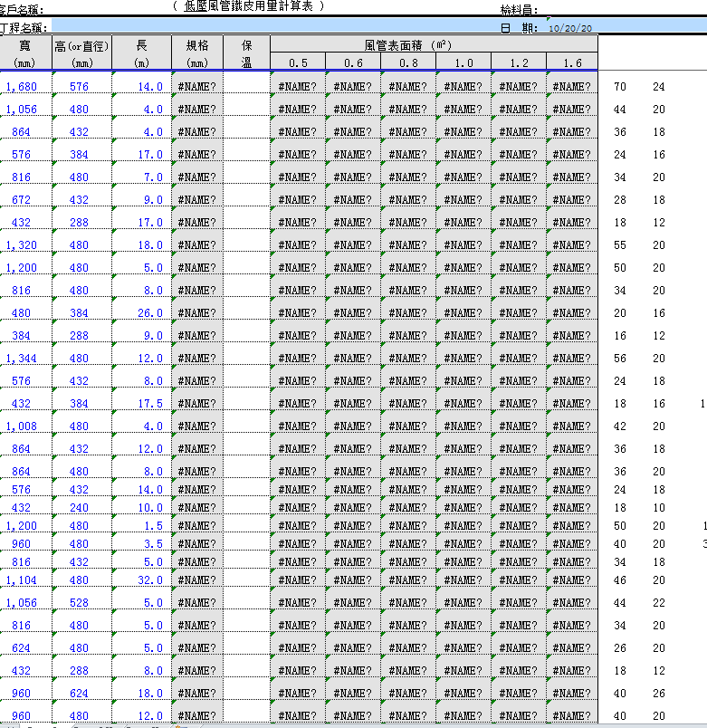Select the width cell showing 624

pyautogui.click(x=25, y=644)
